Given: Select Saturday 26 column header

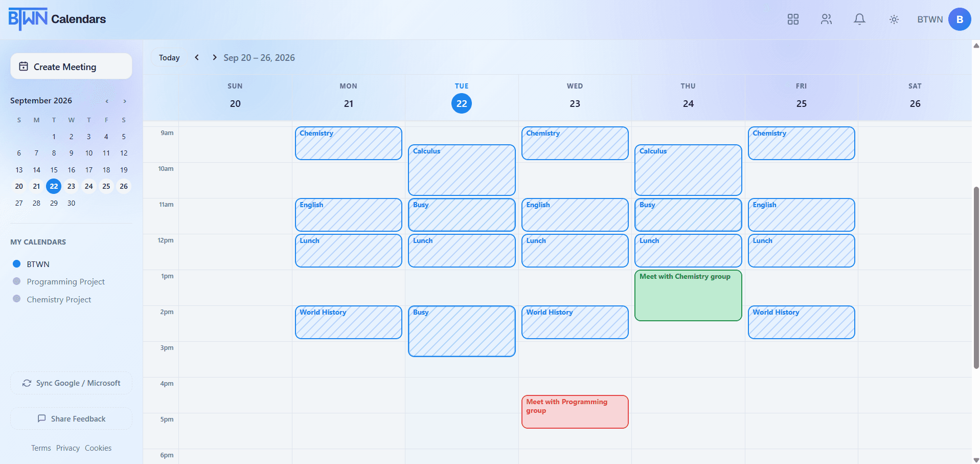Looking at the screenshot, I should (915, 97).
